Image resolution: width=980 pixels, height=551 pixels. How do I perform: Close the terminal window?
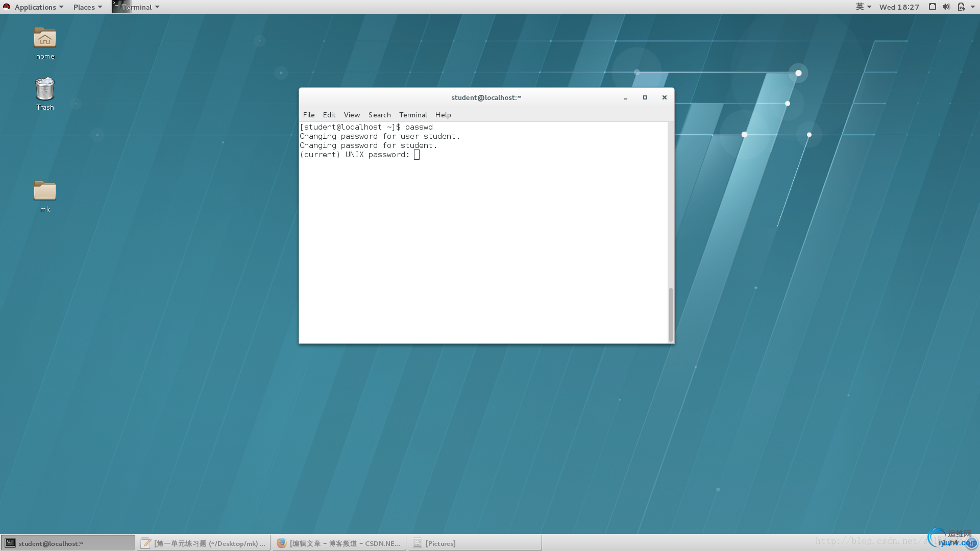coord(664,97)
